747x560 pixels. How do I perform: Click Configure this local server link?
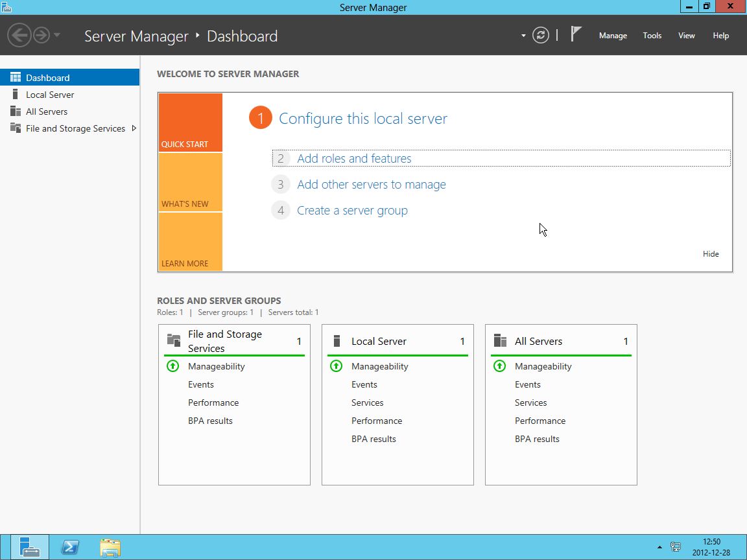coord(362,118)
